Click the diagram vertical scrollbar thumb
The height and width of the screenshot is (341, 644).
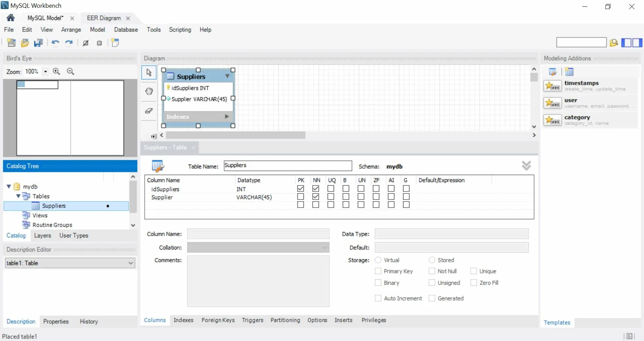(534, 77)
